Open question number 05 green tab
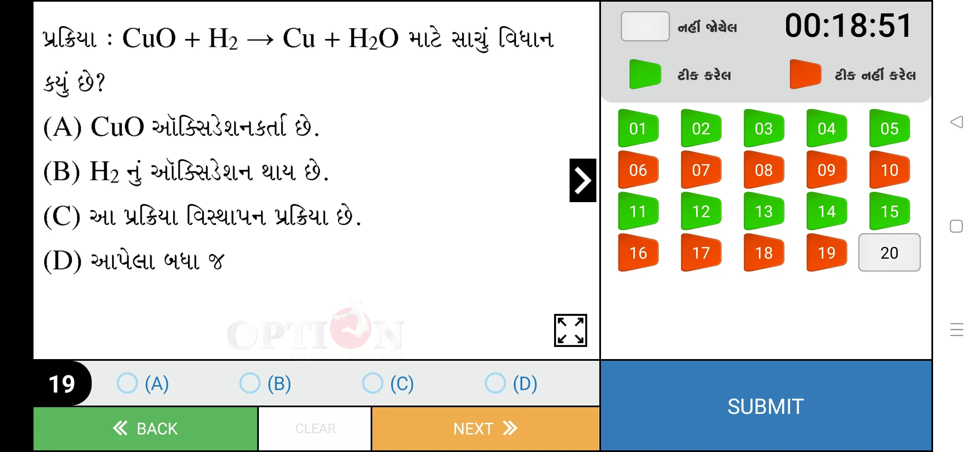Screen dimensions: 980x452 pyautogui.click(x=889, y=128)
